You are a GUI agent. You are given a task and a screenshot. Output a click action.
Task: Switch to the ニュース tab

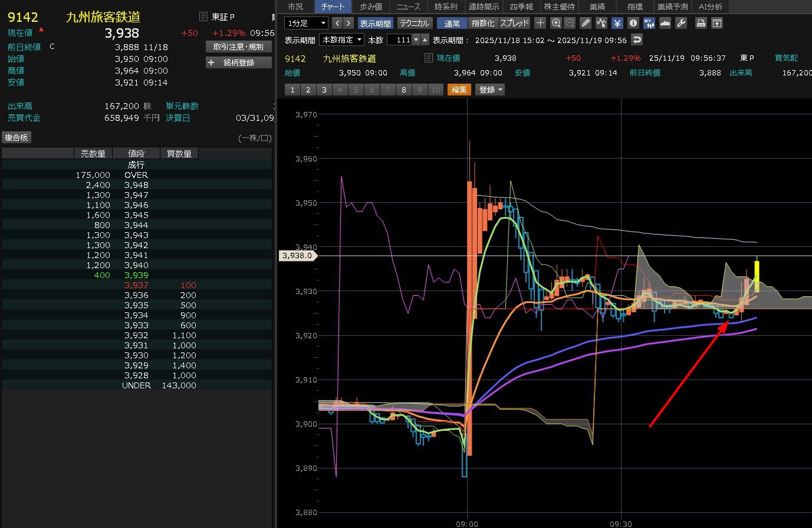tap(408, 6)
